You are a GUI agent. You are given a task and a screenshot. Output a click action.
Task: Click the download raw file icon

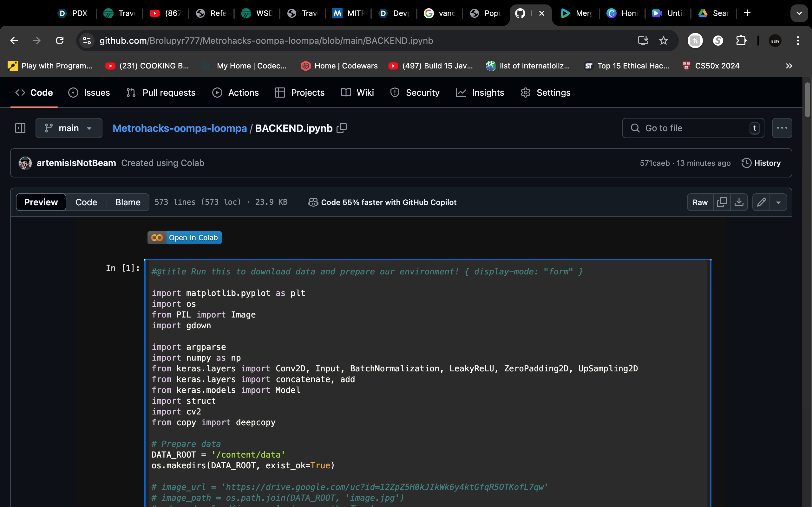739,202
